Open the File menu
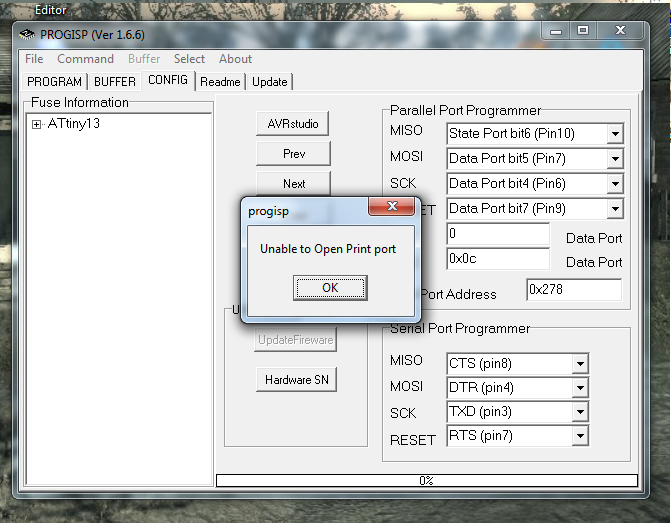Image resolution: width=671 pixels, height=523 pixels. point(34,59)
